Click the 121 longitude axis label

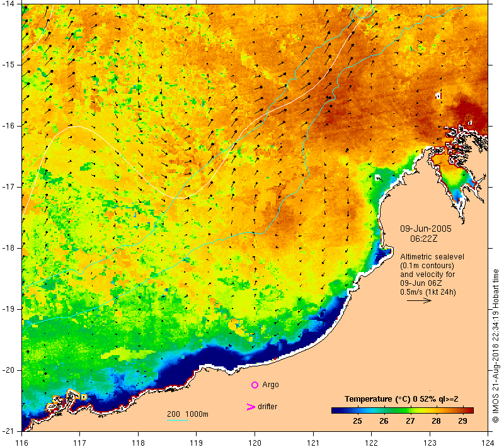(313, 443)
